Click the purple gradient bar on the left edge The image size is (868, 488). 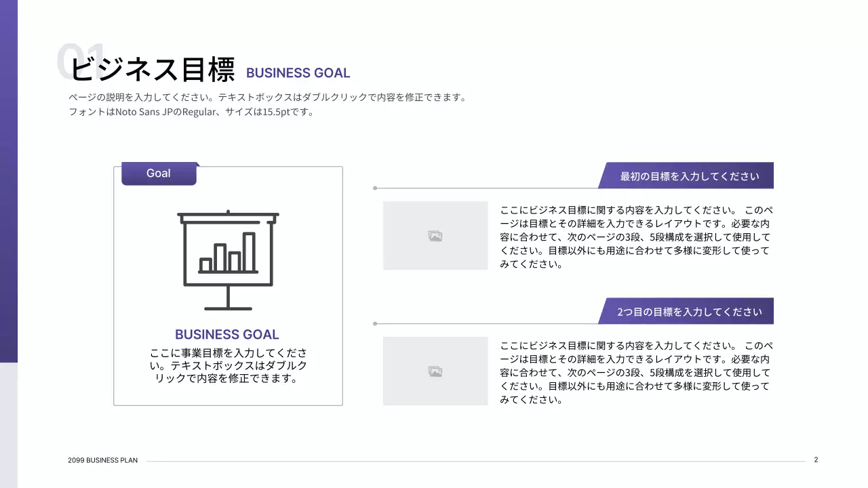pos(8,183)
